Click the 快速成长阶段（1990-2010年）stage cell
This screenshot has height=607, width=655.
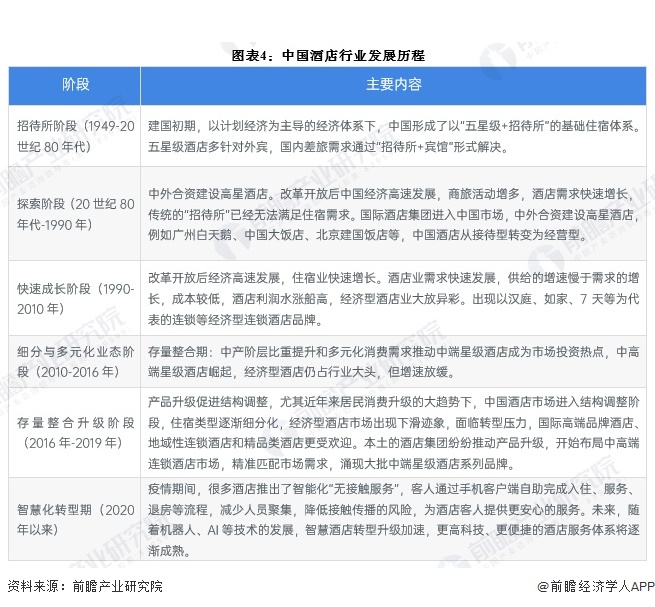pyautogui.click(x=75, y=298)
